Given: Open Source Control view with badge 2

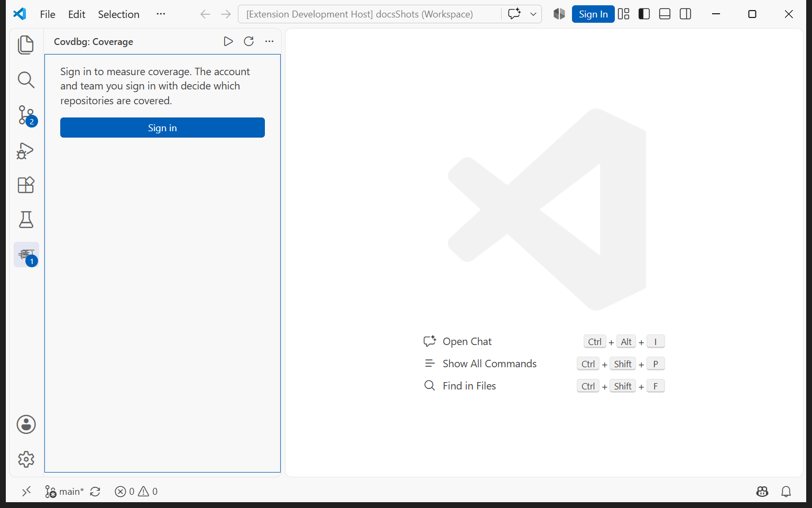Looking at the screenshot, I should click(x=26, y=115).
